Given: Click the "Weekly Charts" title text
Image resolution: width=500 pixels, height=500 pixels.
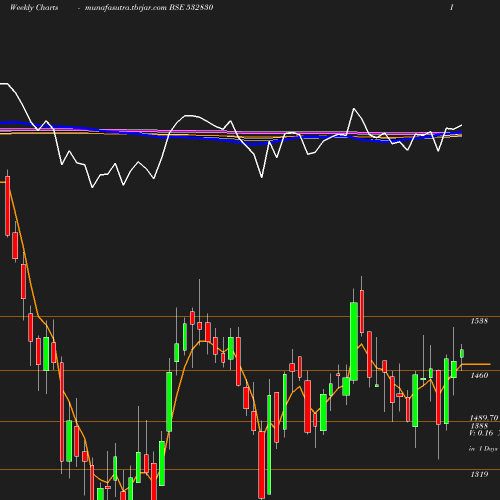Looking at the screenshot, I should (x=34, y=8).
